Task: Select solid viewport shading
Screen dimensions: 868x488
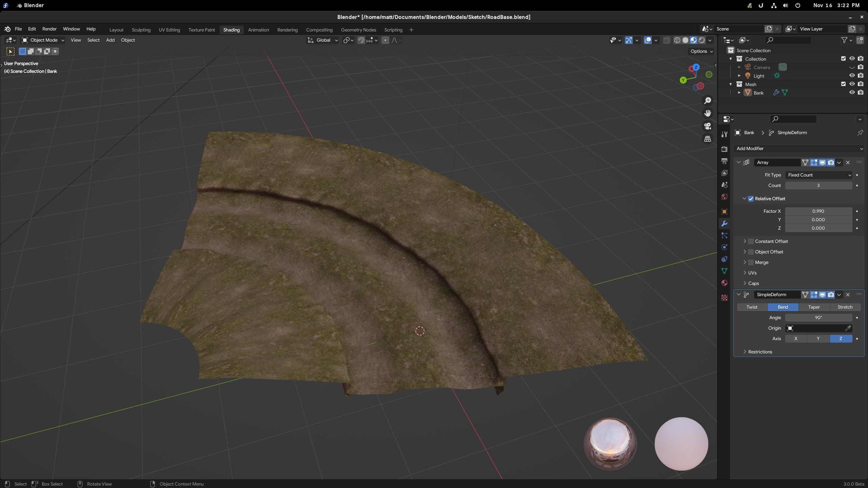Action: 685,40
